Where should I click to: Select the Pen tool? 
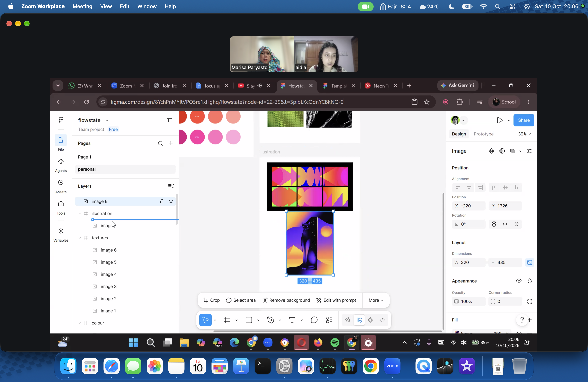(271, 320)
